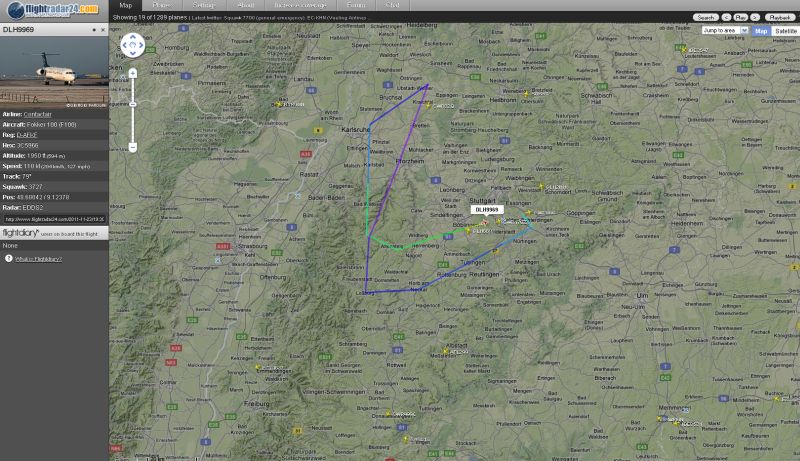
Task: Open the Settings tab
Action: coord(203,5)
